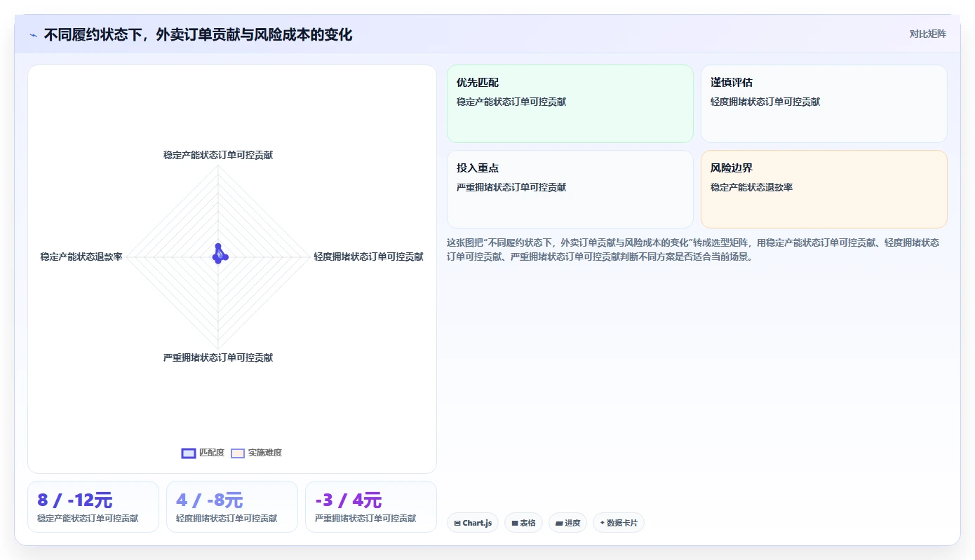Click the 实施难度 legend color box
Image resolution: width=975 pixels, height=560 pixels.
click(x=238, y=453)
